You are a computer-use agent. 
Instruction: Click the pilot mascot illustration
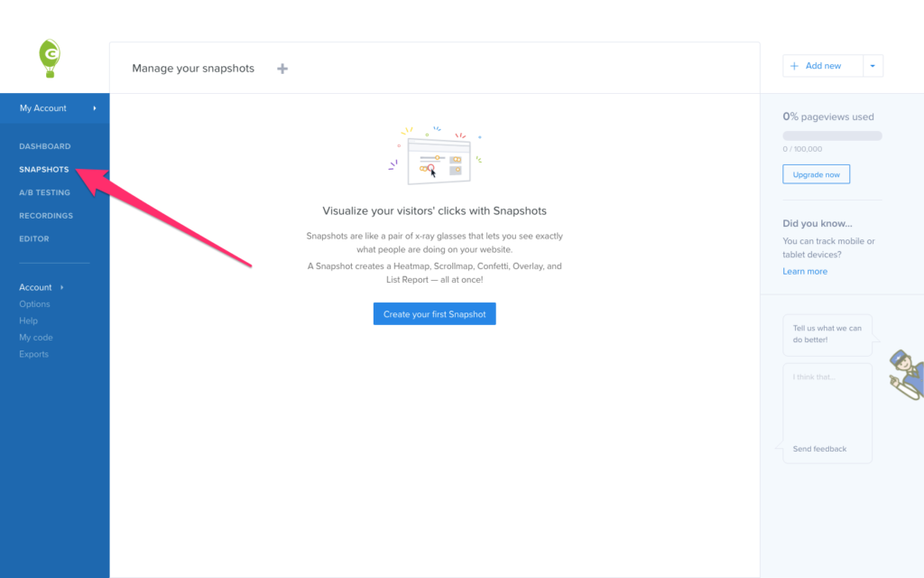coord(904,373)
